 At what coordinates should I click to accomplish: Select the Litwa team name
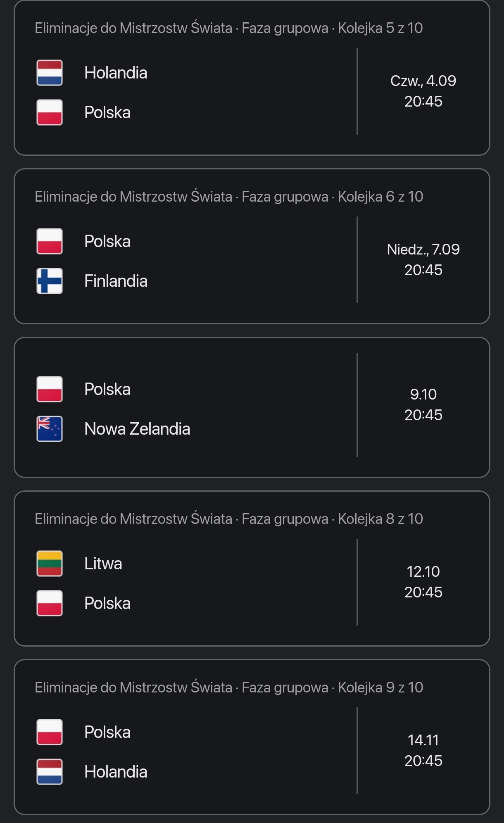pos(103,564)
